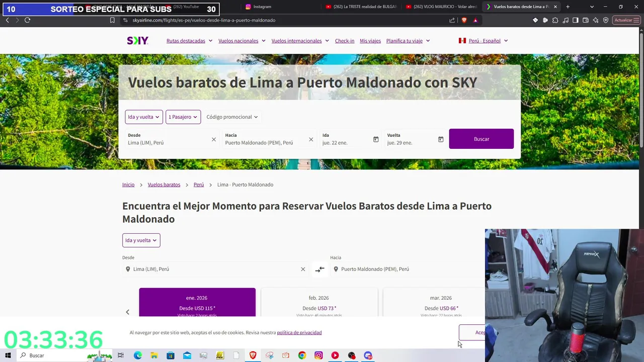Open the 1 Pasajero dropdown

coord(183,117)
